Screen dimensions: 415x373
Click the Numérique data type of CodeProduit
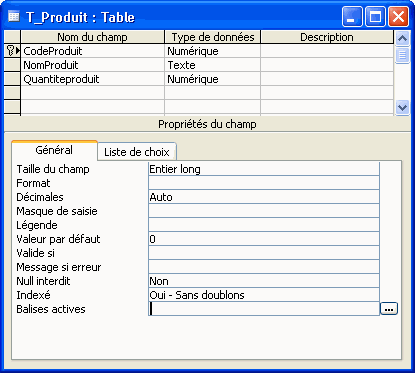tap(212, 51)
